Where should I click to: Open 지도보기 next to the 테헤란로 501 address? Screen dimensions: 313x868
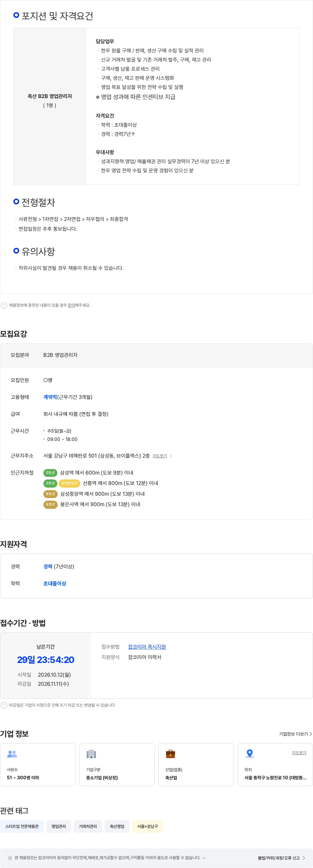pos(160,456)
